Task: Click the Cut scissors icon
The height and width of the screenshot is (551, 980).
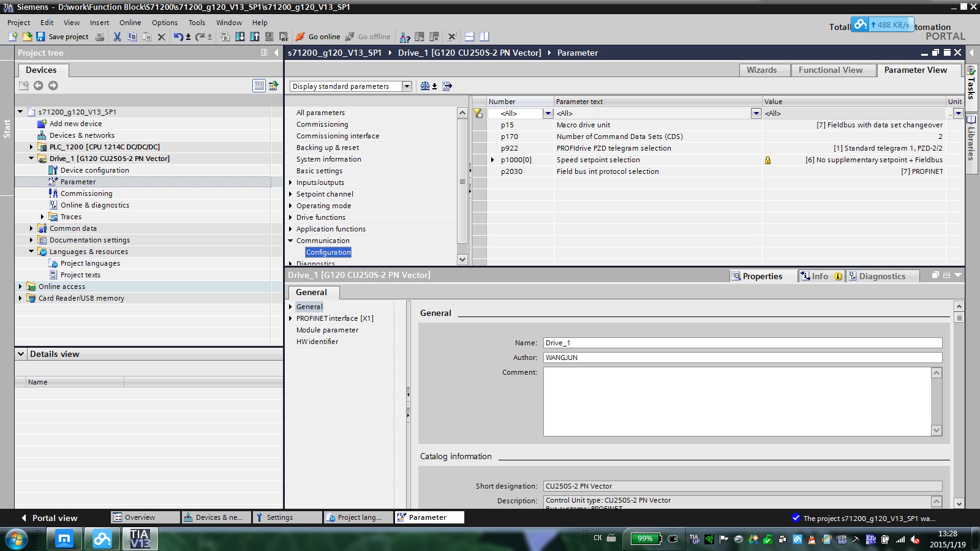Action: click(x=117, y=37)
